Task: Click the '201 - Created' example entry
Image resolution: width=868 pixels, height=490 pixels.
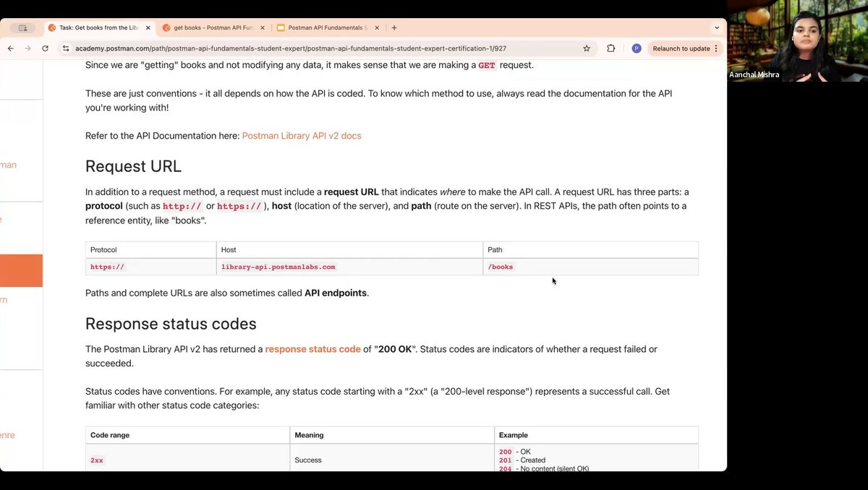Action: 522,460
